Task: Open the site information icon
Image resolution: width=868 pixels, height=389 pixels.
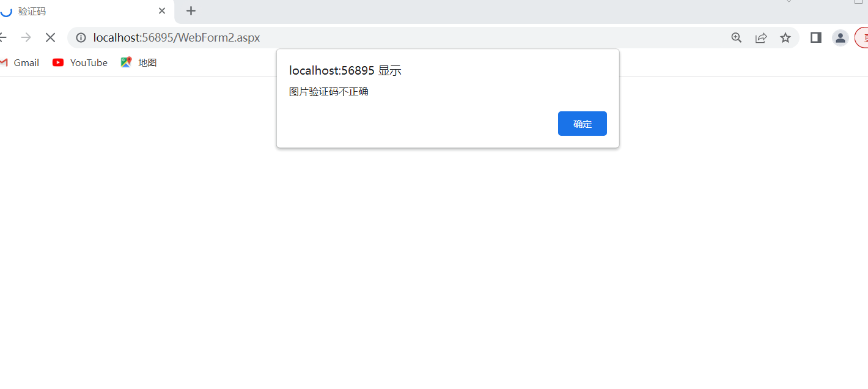Action: point(81,38)
